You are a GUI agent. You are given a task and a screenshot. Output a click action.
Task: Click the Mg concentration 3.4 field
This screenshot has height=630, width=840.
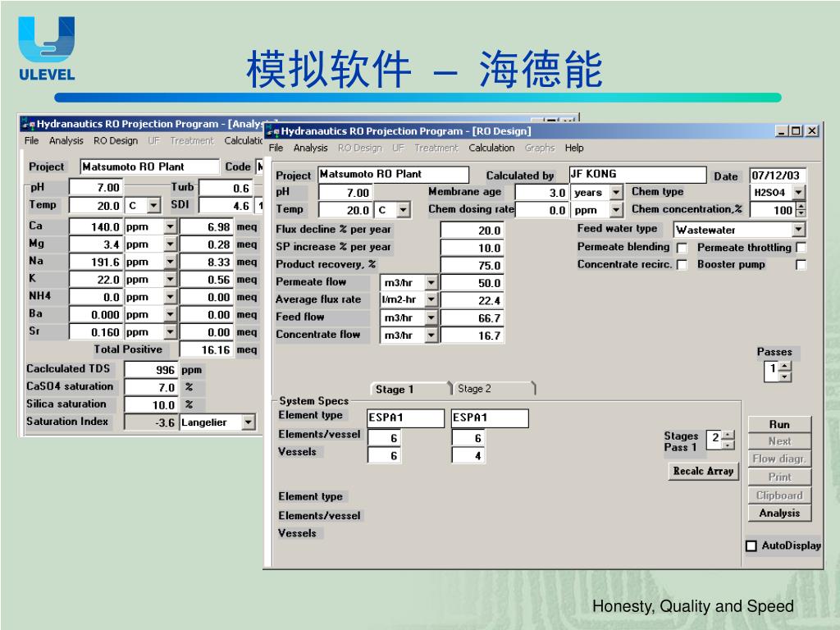(96, 244)
